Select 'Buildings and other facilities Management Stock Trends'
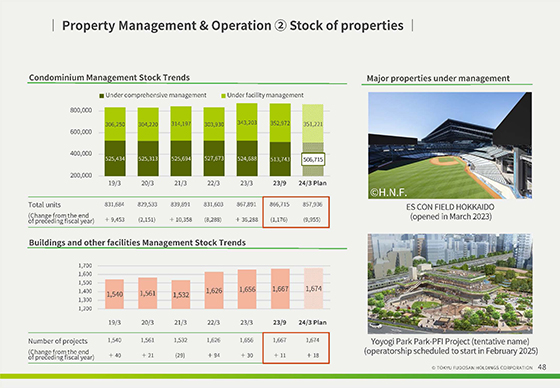The height and width of the screenshot is (388, 560). (137, 243)
